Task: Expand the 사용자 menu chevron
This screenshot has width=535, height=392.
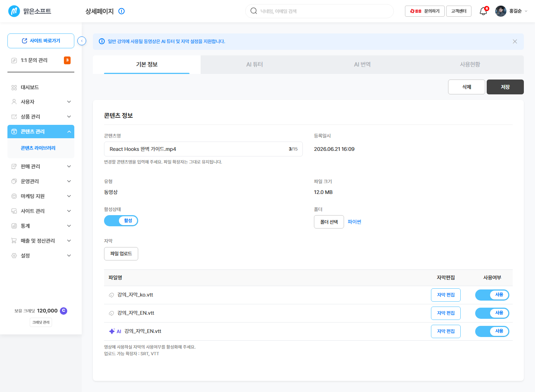Action: tap(69, 102)
